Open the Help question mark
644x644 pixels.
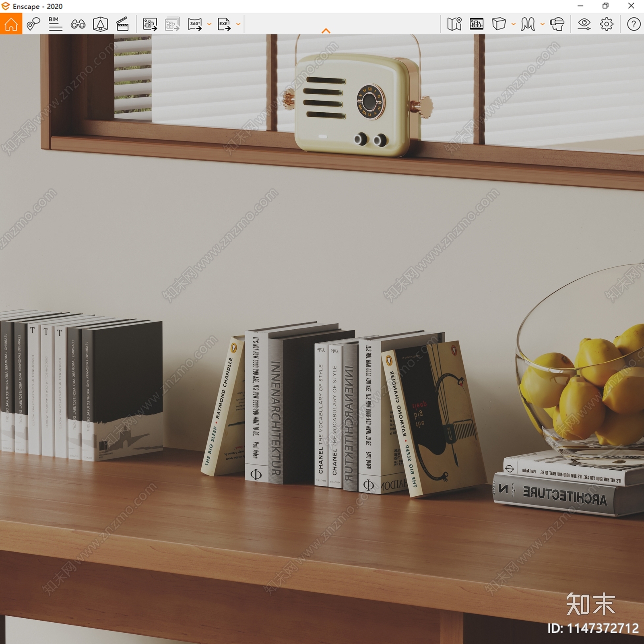tap(634, 24)
